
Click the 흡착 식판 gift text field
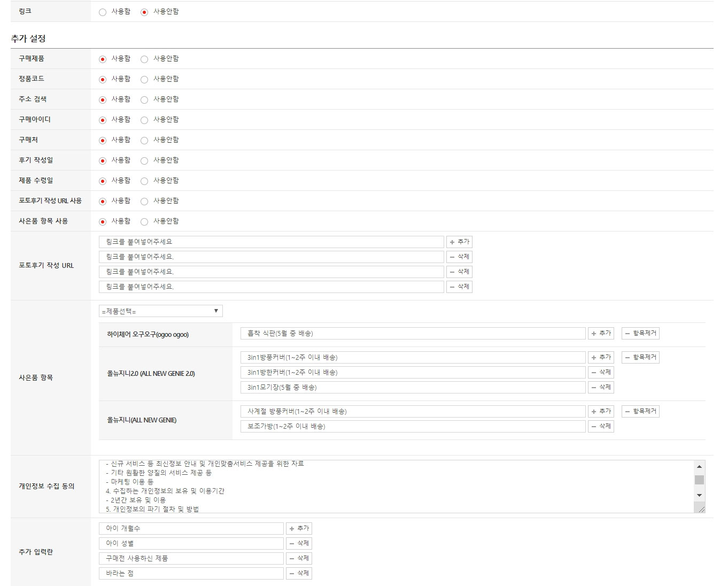pos(413,333)
